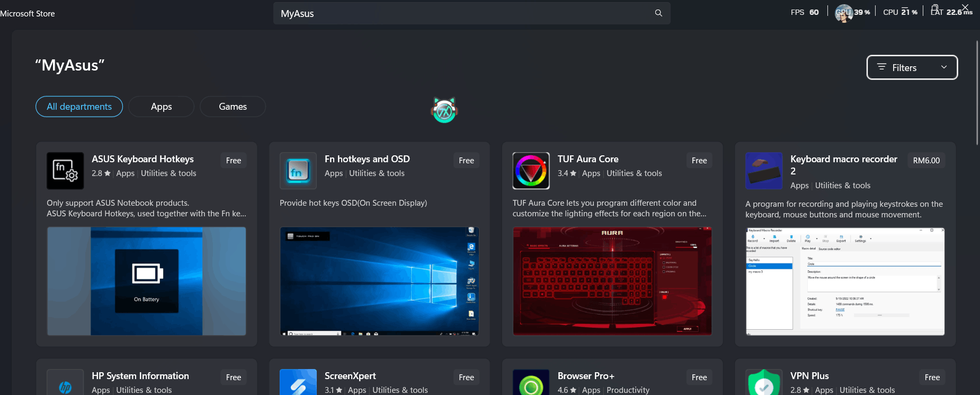This screenshot has height=395, width=980.
Task: Switch to the Apps tab
Action: [x=161, y=107]
